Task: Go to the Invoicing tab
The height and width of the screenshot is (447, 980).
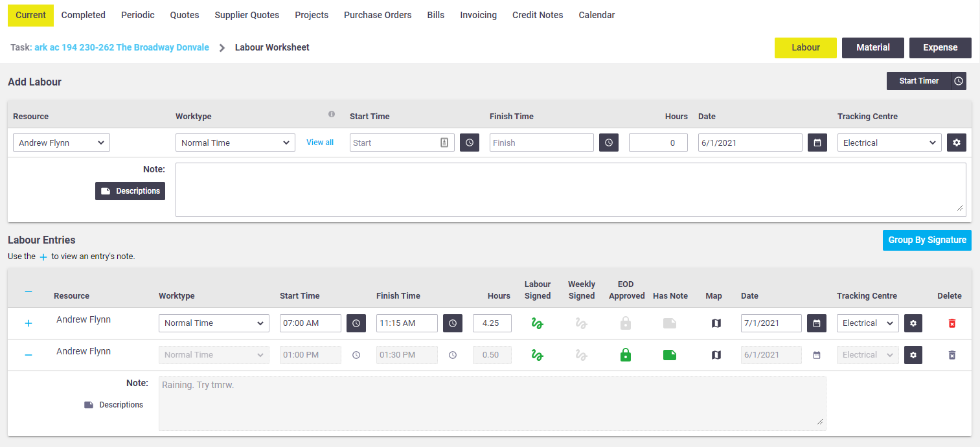Action: pyautogui.click(x=479, y=15)
